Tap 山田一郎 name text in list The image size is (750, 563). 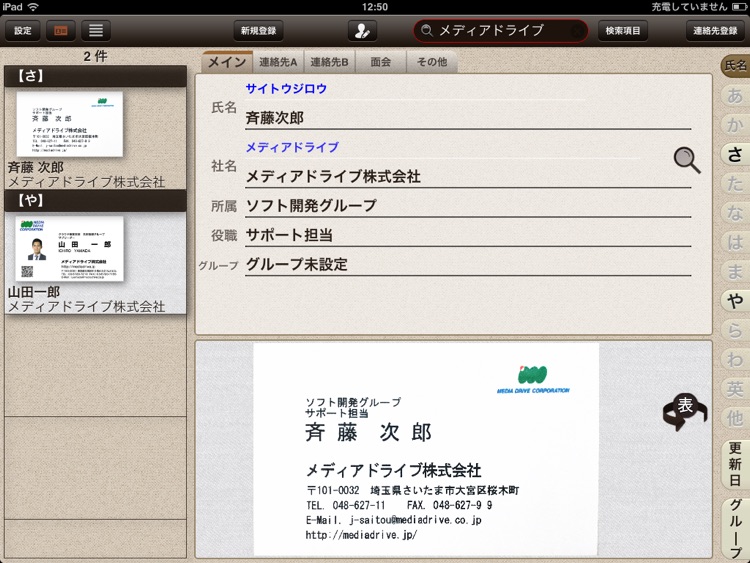(33, 292)
